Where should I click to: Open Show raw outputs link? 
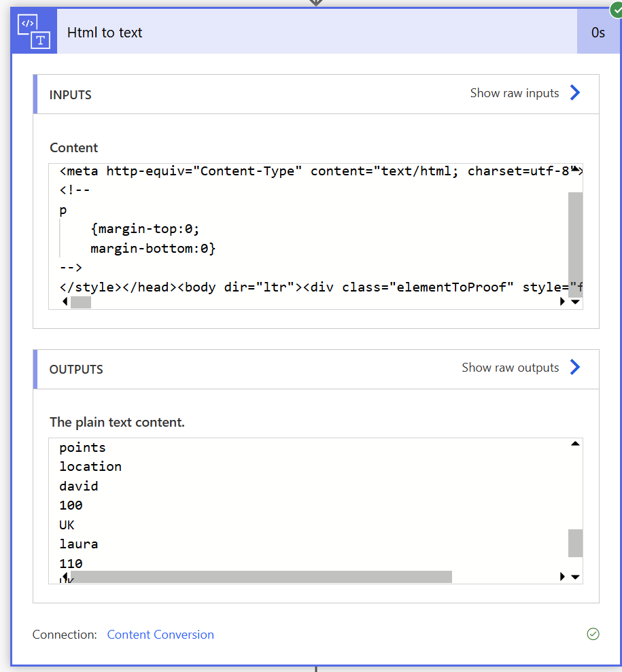click(x=510, y=368)
